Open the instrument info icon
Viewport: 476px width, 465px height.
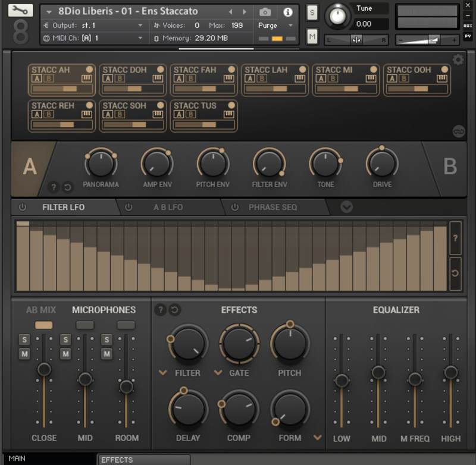pyautogui.click(x=288, y=12)
